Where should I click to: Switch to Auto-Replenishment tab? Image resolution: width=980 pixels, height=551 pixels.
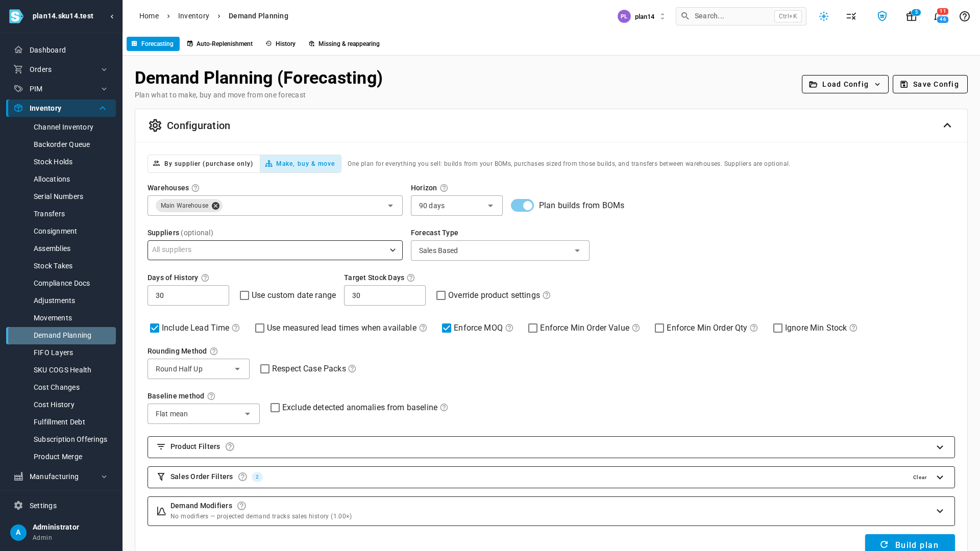tap(219, 44)
